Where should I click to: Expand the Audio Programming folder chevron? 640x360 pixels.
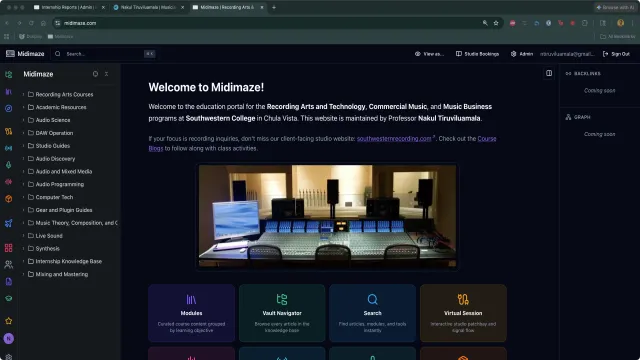23,184
